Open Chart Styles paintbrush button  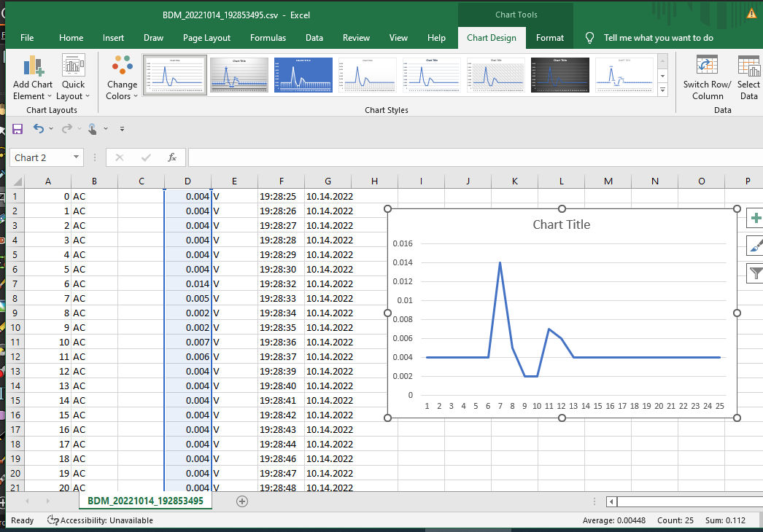(x=755, y=246)
